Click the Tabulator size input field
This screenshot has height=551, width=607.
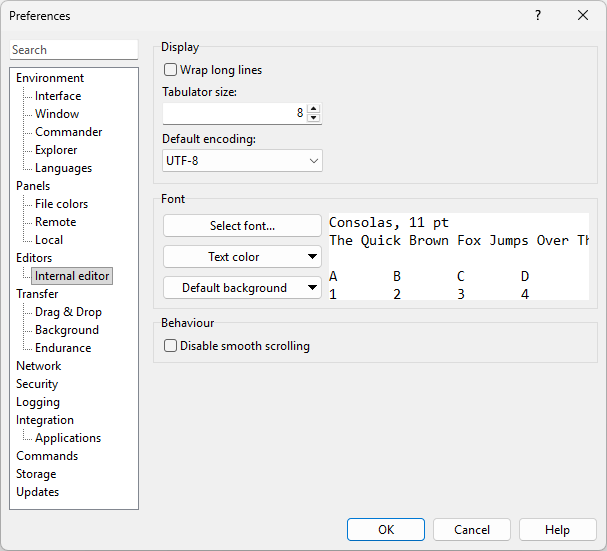[234, 113]
